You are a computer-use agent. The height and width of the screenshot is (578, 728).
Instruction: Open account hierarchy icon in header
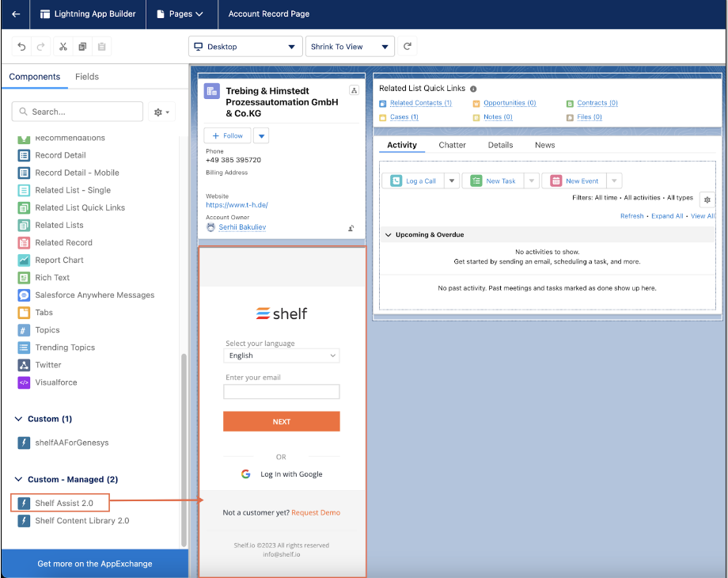click(x=354, y=90)
